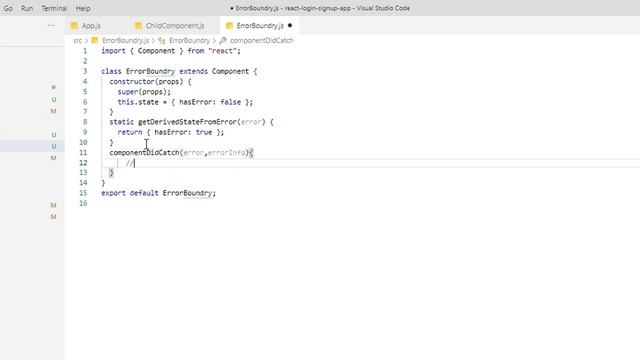Click line number 16 in the gutter
The image size is (640, 360).
tap(83, 203)
